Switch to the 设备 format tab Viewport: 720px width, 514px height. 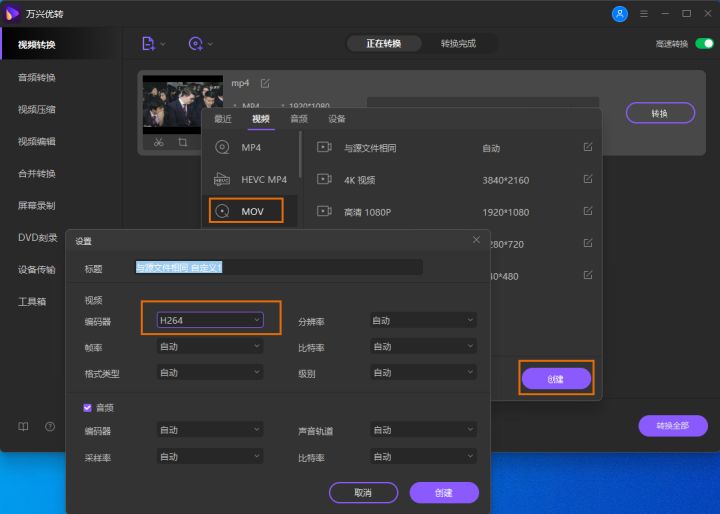pos(337,119)
